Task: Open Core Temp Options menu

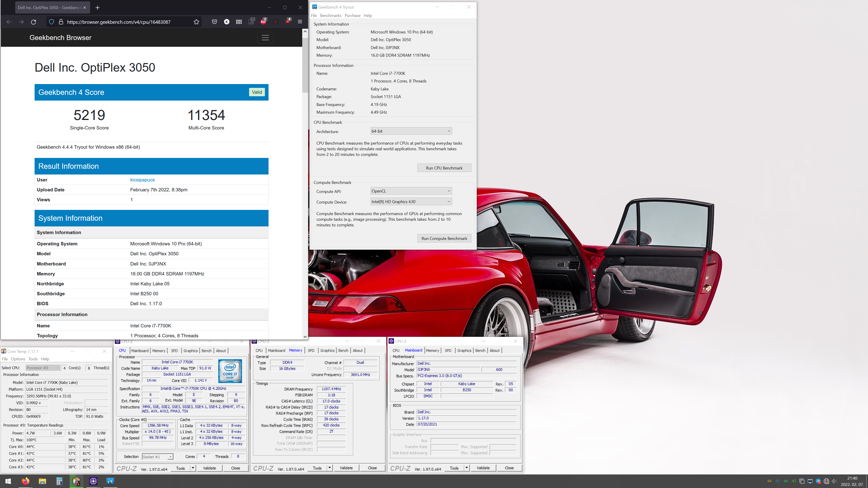Action: (x=18, y=359)
